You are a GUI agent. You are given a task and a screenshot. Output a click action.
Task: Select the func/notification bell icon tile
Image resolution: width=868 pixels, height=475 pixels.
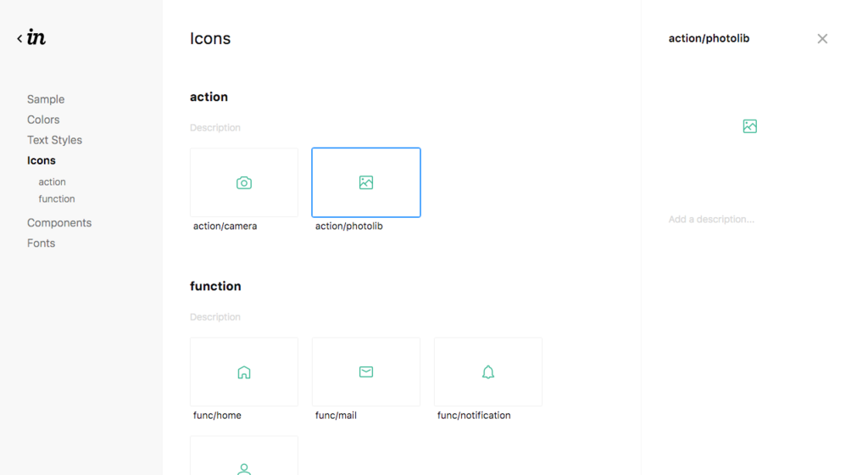[488, 372]
